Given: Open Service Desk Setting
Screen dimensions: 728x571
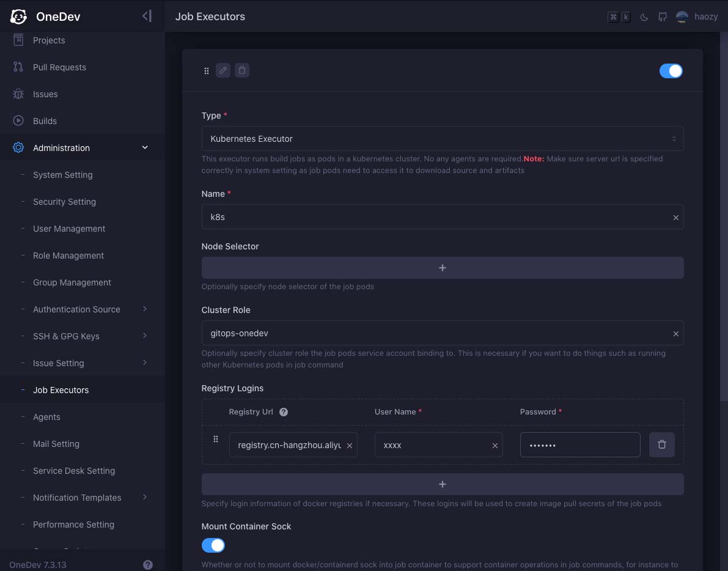Looking at the screenshot, I should [74, 471].
